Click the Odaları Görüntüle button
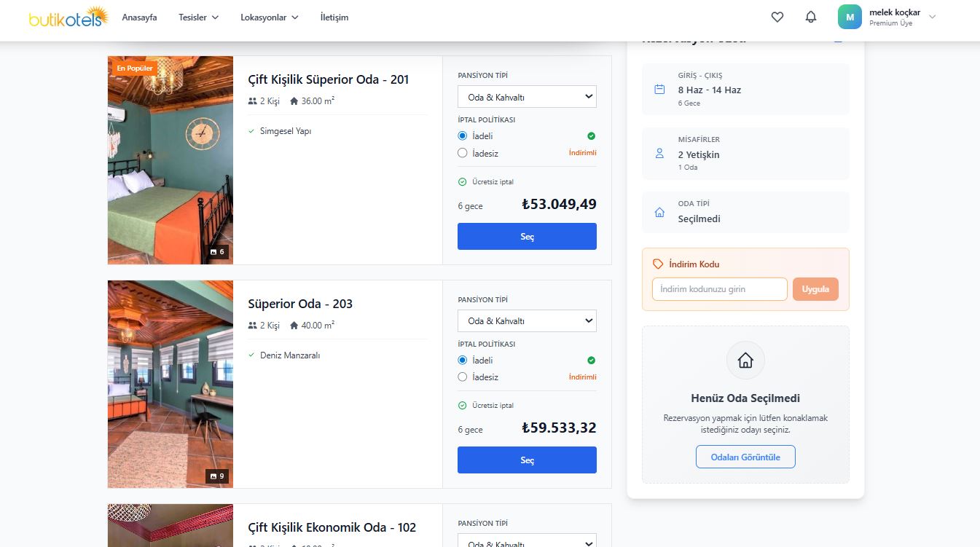Image resolution: width=980 pixels, height=547 pixels. click(x=745, y=457)
